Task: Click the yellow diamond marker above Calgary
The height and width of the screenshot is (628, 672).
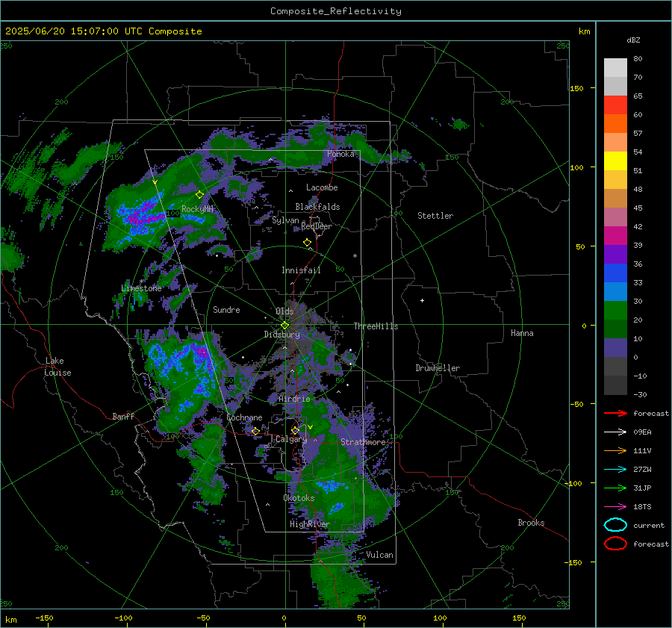Action: [295, 430]
